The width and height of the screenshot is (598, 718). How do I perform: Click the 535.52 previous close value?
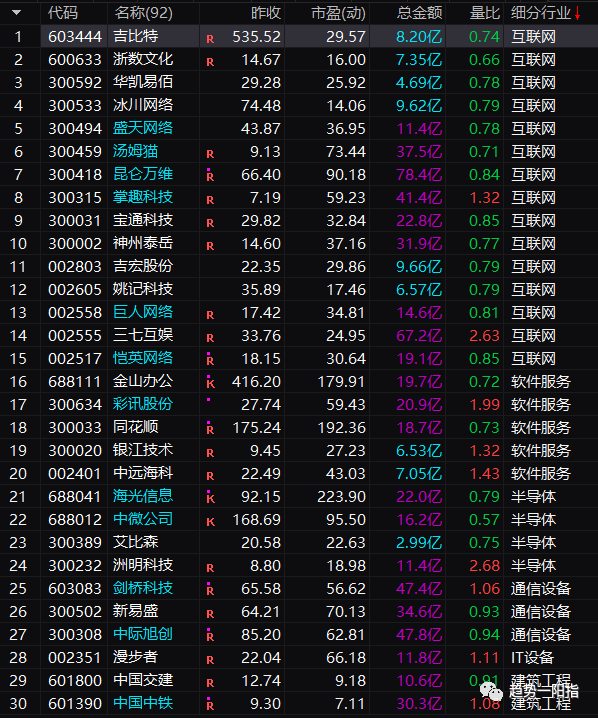[x=256, y=37]
